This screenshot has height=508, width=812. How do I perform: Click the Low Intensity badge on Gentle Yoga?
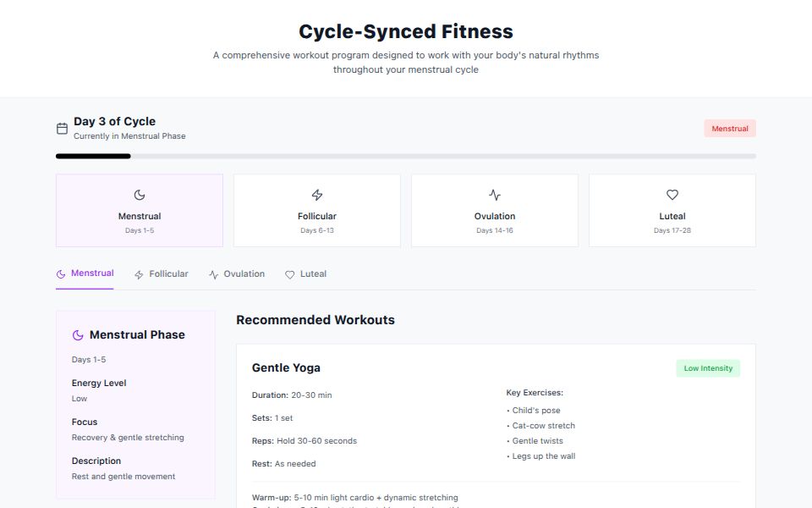pos(707,367)
